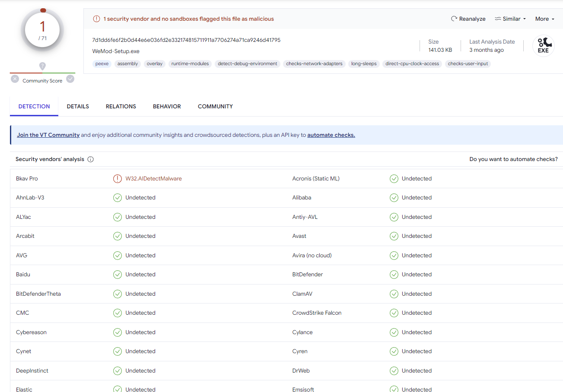Click the Antiy-AVL undetected check icon
Viewport: 563px width, 392px height.
pyautogui.click(x=394, y=217)
